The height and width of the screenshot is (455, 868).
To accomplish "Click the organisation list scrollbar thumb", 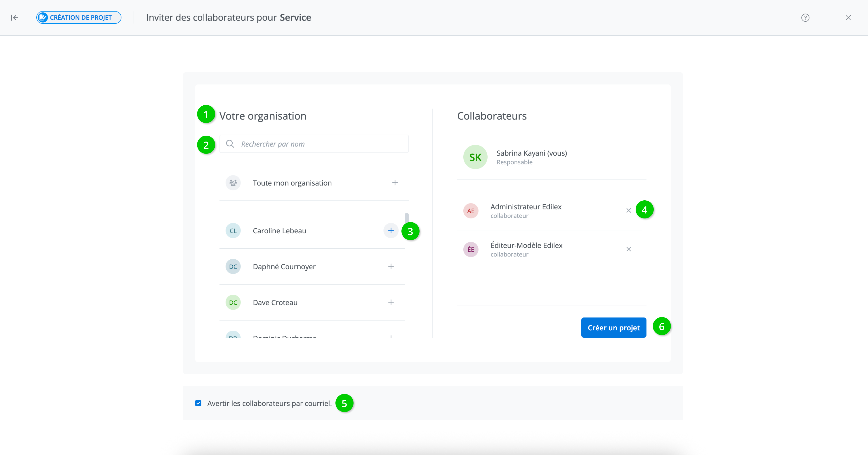I will coord(407,217).
